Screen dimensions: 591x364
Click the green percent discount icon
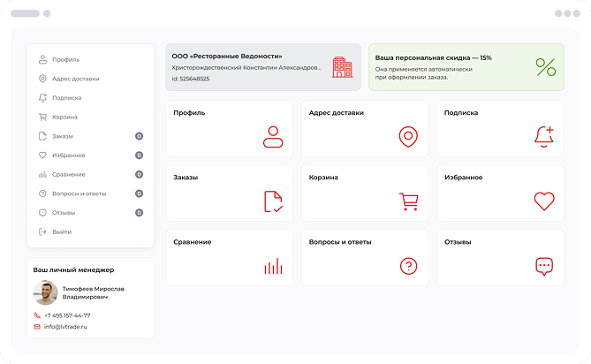pos(546,67)
